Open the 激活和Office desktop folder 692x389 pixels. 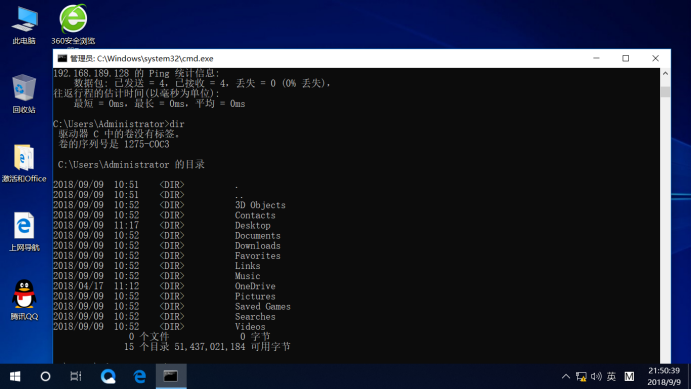point(24,163)
